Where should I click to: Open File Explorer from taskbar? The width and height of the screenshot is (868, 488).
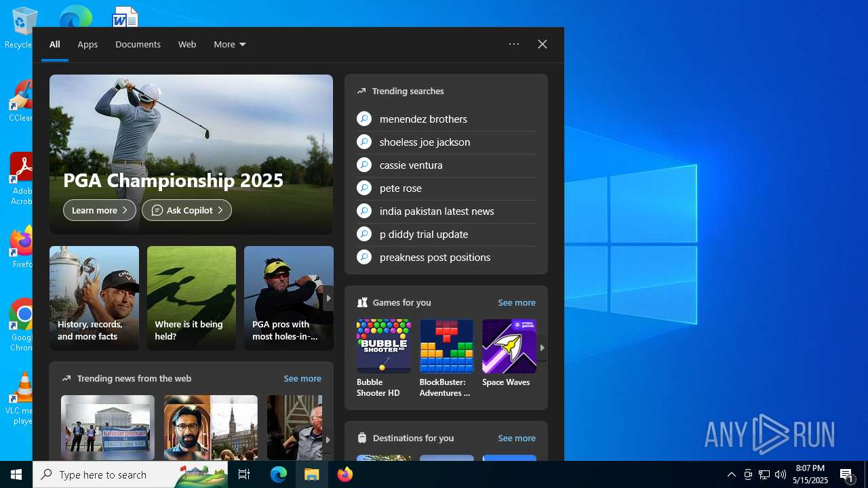point(312,474)
